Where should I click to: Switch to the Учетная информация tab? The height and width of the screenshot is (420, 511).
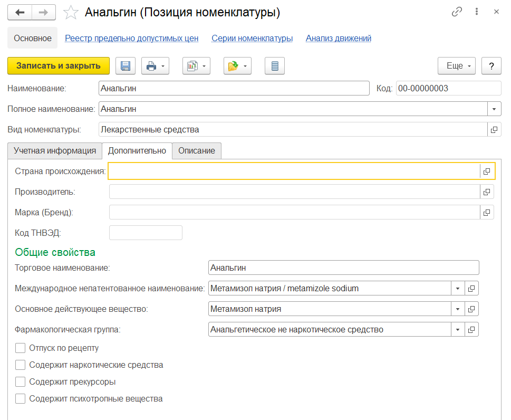point(55,150)
